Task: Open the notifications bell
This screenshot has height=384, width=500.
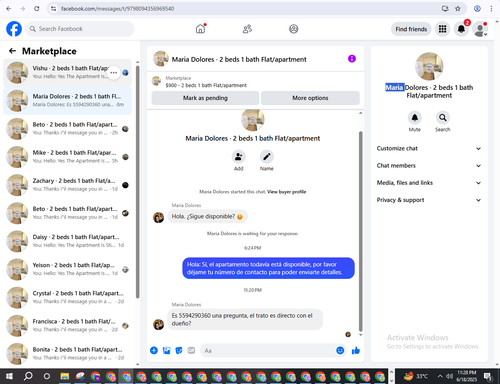Action: tap(461, 29)
